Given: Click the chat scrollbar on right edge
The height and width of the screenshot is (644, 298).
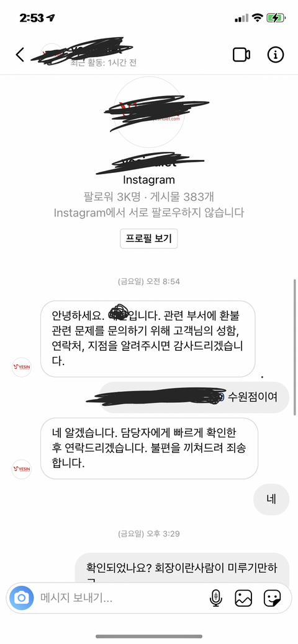Looking at the screenshot, I should tap(295, 347).
